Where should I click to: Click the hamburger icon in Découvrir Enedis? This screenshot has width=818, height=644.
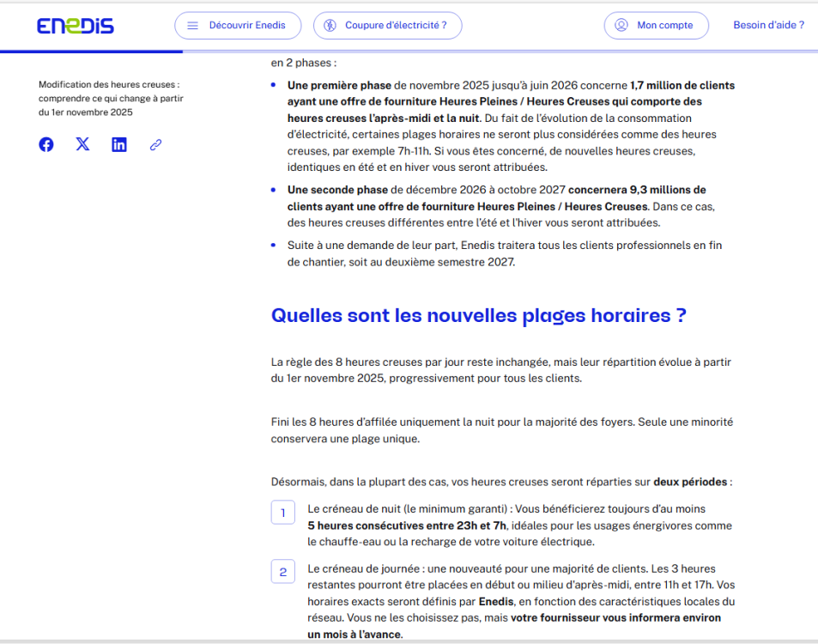[x=192, y=25]
